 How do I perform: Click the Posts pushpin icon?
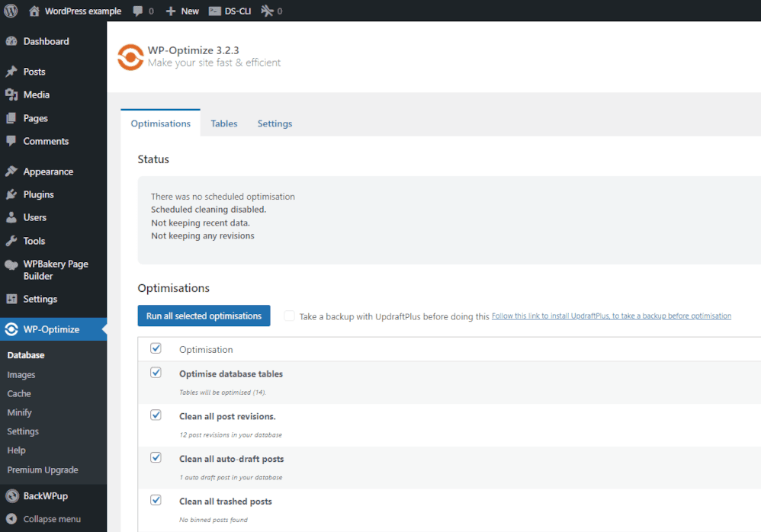tap(11, 72)
